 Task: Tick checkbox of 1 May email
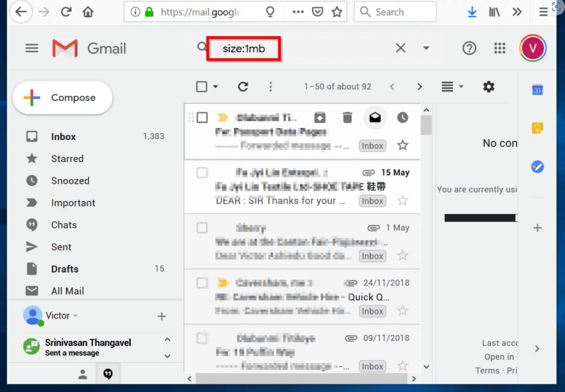tap(202, 228)
